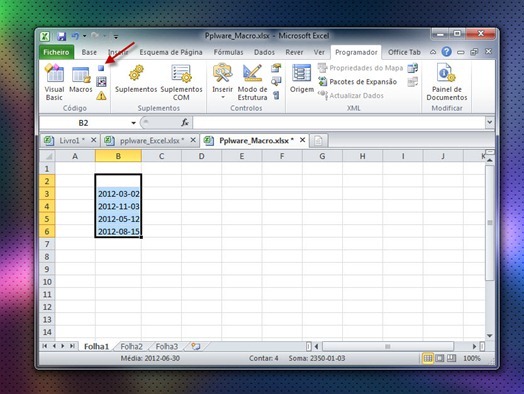524x394 pixels.
Task: Open the Visual Basic editor
Action: pyautogui.click(x=54, y=82)
